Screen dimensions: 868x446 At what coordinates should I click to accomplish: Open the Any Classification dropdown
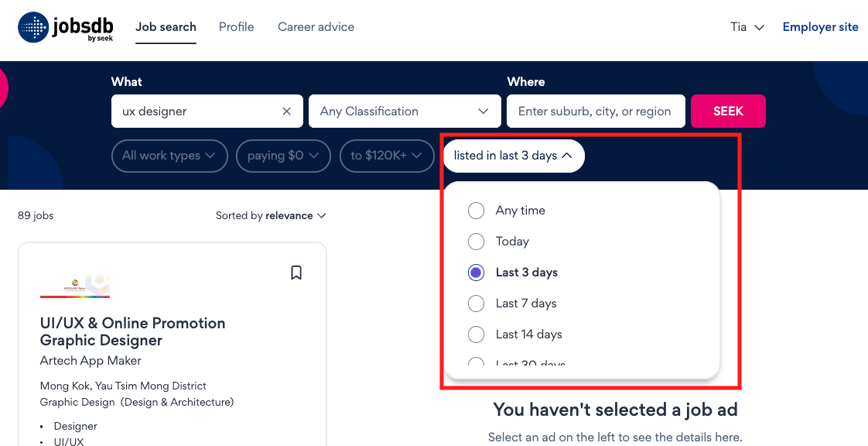pyautogui.click(x=405, y=111)
